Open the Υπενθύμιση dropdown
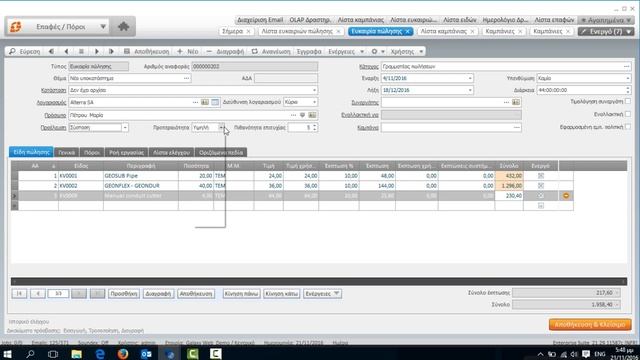The image size is (640, 360). pyautogui.click(x=627, y=78)
